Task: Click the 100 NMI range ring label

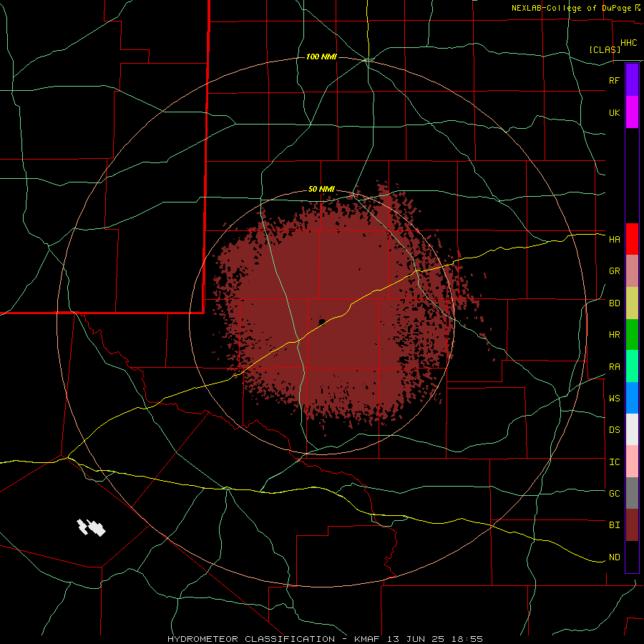Action: point(321,57)
